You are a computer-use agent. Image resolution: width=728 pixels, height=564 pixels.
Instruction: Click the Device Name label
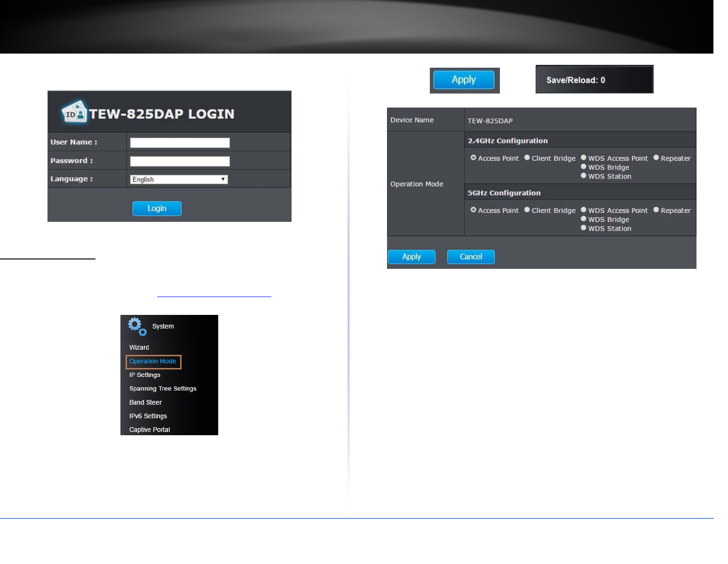(x=412, y=120)
